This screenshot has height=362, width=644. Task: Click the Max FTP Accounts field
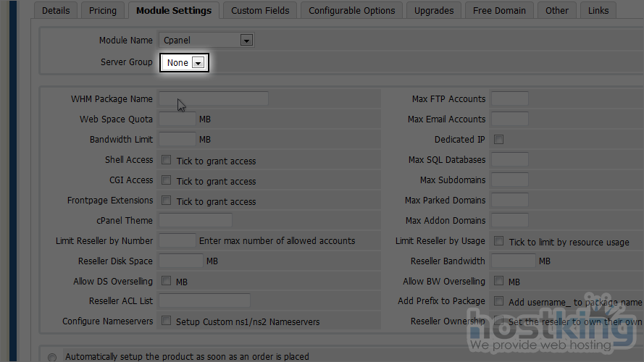pos(509,99)
